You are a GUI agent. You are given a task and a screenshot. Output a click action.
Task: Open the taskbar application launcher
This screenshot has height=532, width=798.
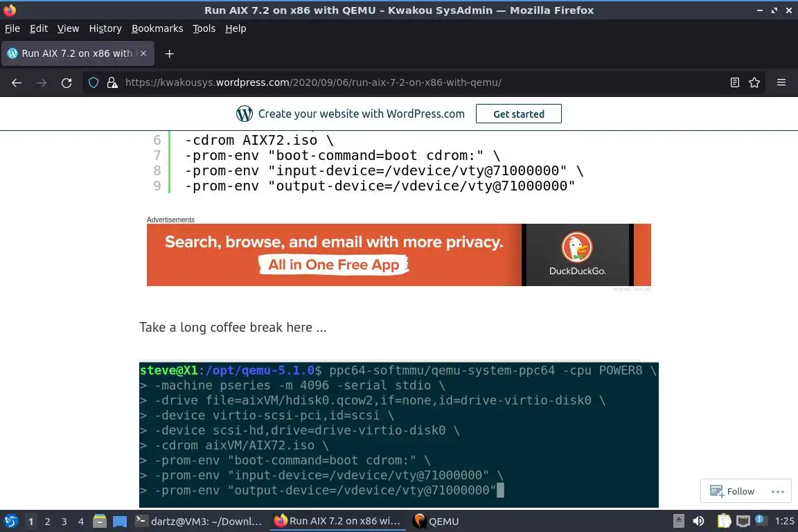pyautogui.click(x=10, y=522)
